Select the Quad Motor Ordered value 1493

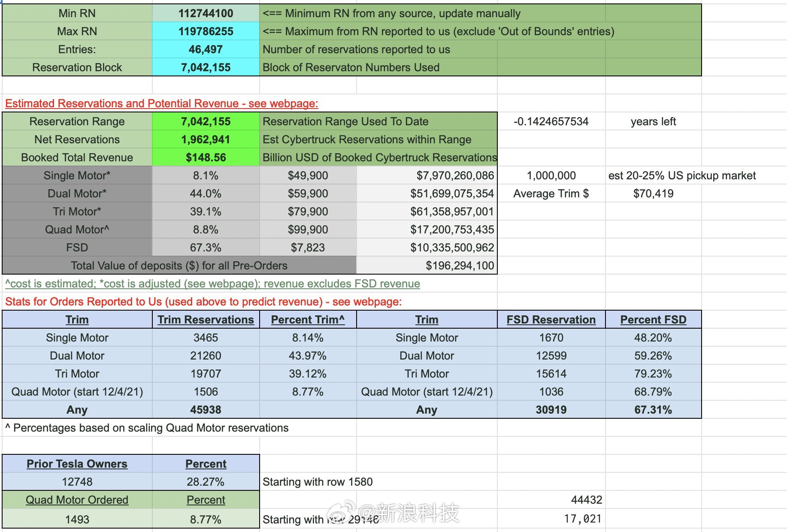click(77, 520)
